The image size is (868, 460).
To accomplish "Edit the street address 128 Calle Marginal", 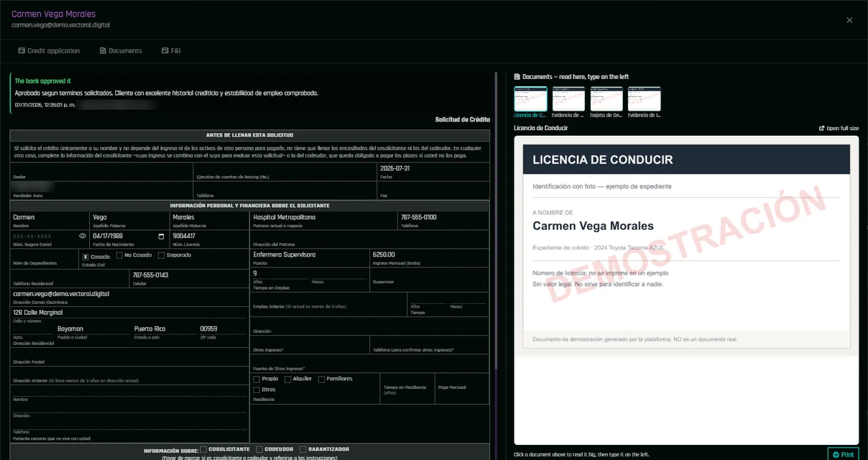I will pos(129,313).
